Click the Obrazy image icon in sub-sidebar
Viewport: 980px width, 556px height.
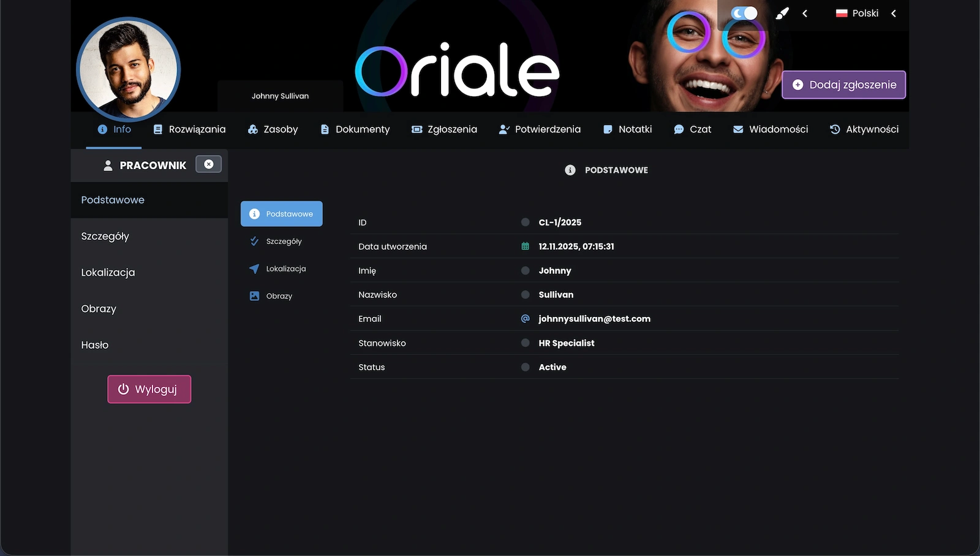tap(254, 295)
